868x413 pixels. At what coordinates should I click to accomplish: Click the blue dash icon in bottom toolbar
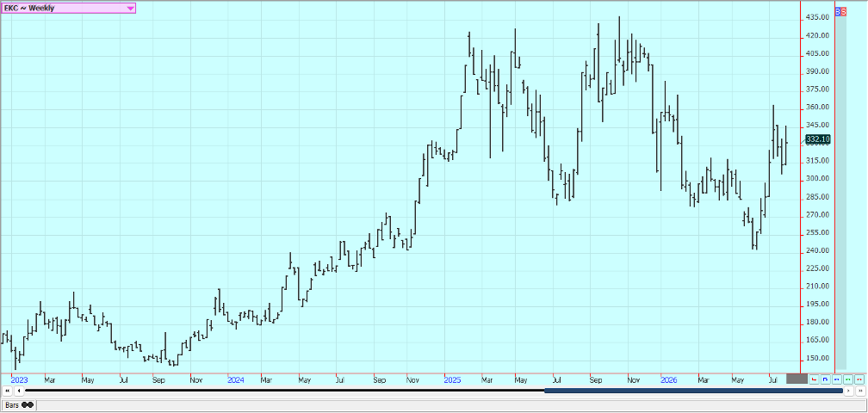(x=836, y=379)
